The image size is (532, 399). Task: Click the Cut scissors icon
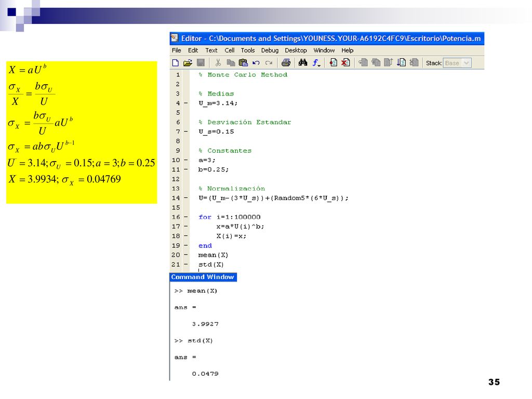click(218, 63)
